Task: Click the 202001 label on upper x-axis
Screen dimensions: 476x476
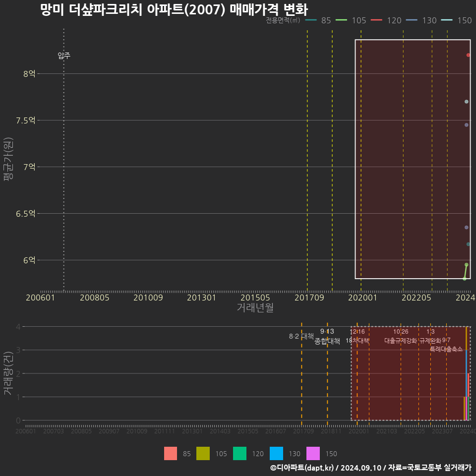Action: [x=362, y=297]
